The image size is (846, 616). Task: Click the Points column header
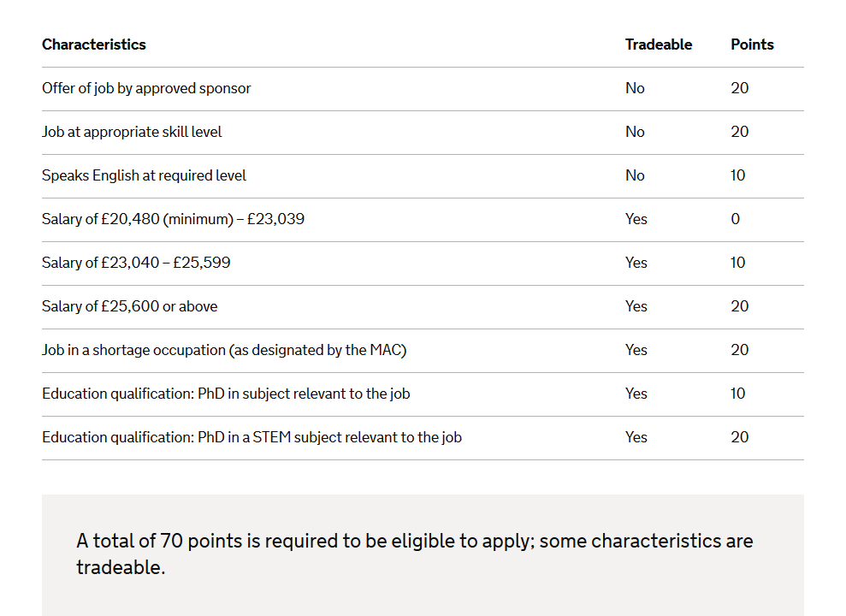(752, 44)
